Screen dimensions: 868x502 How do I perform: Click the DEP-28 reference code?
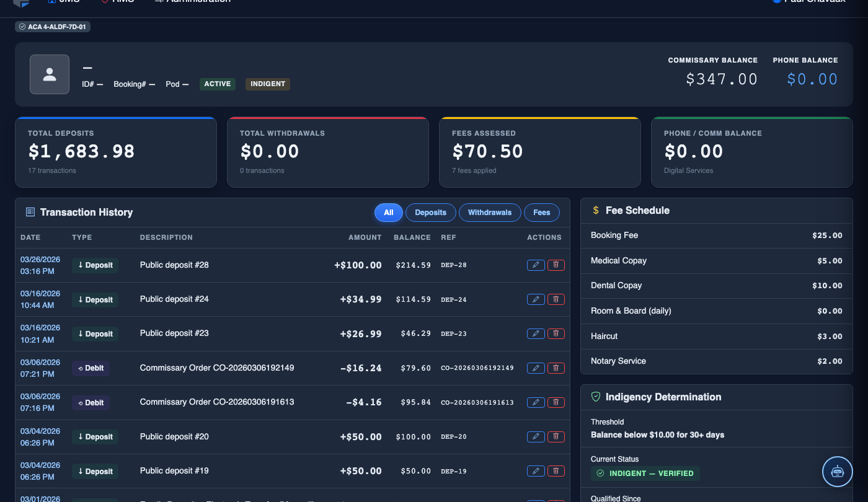coord(454,265)
